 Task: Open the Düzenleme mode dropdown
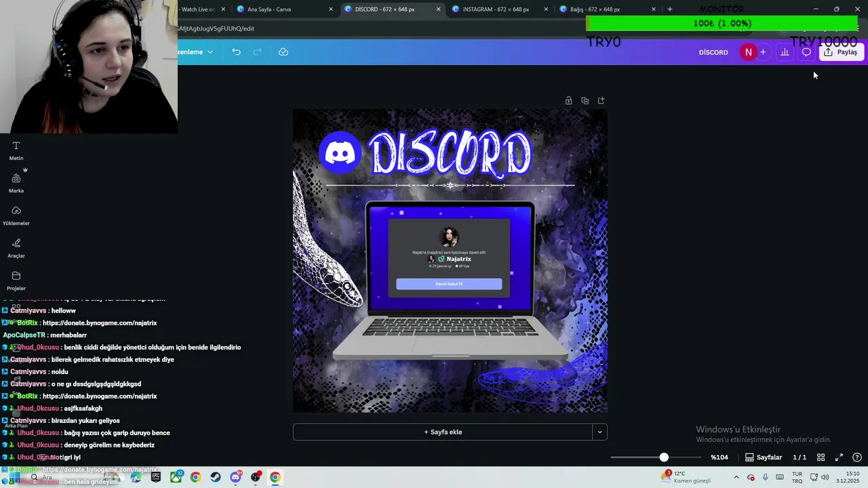[x=195, y=52]
